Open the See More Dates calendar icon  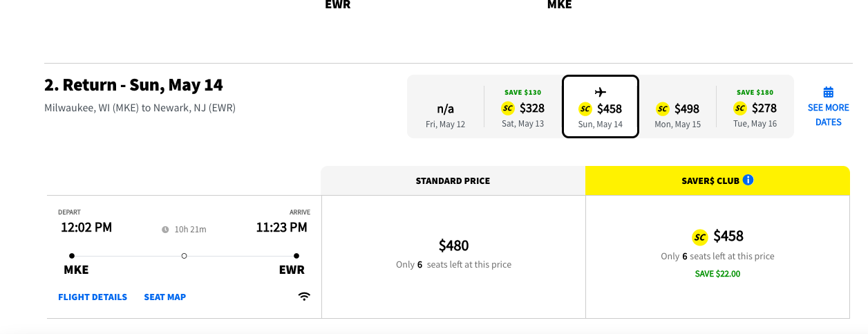(829, 92)
